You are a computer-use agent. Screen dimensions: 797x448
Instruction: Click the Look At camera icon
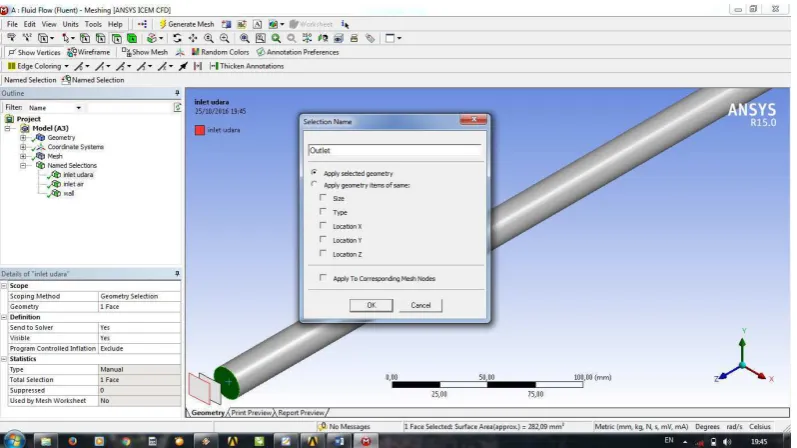pyautogui.click(x=323, y=38)
